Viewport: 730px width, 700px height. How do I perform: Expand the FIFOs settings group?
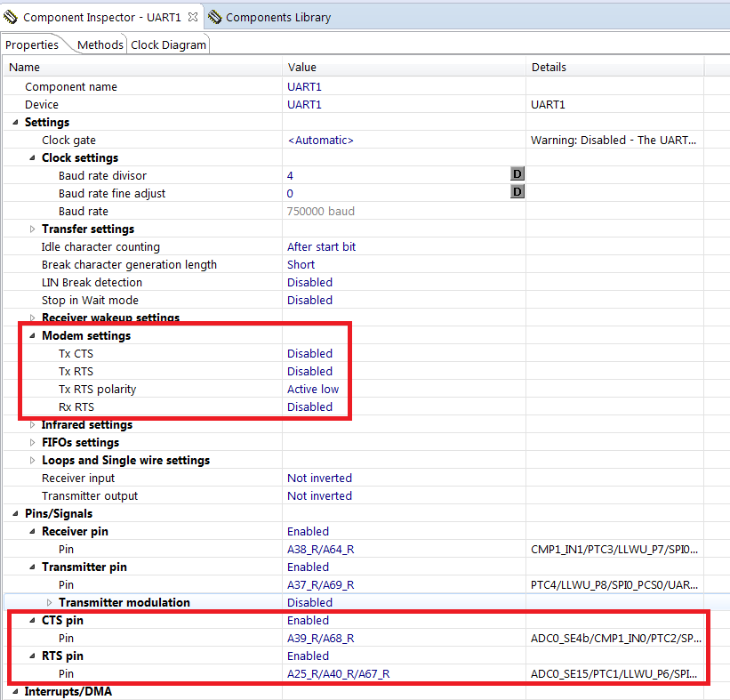tap(32, 442)
